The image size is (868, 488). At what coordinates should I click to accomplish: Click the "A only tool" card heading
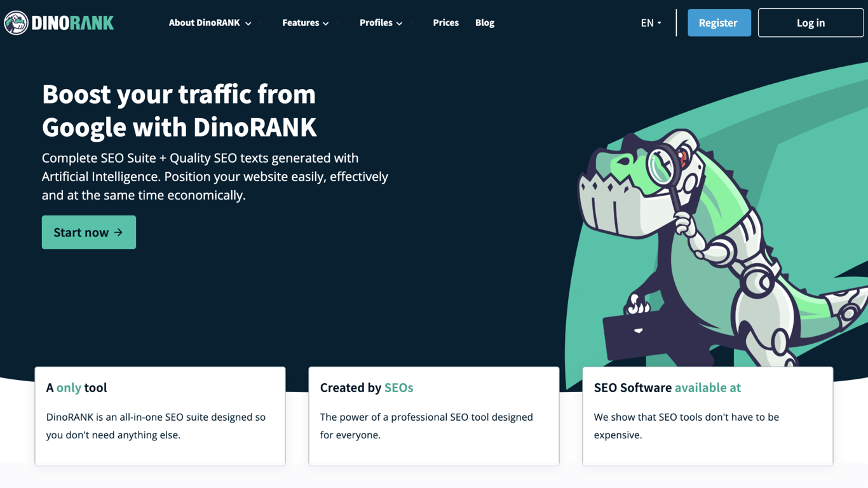[76, 388]
